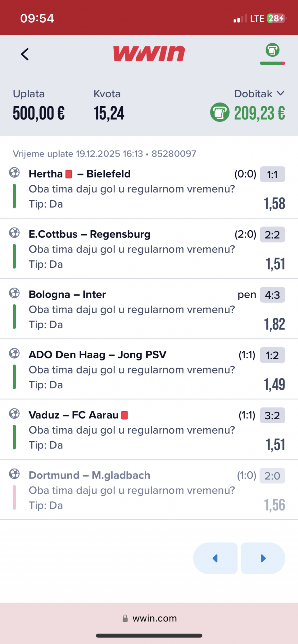Tap the 3:2 score badge for Vaduz
This screenshot has height=644, width=298.
[272, 415]
